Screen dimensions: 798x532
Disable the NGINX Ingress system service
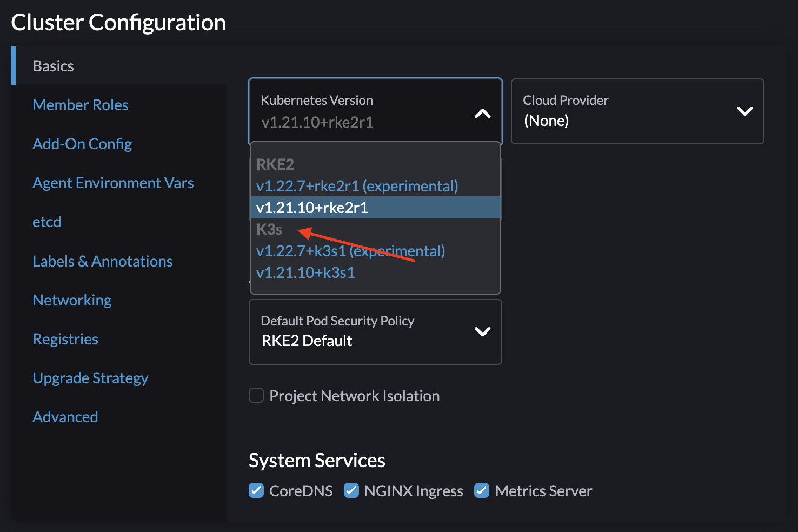coord(351,490)
